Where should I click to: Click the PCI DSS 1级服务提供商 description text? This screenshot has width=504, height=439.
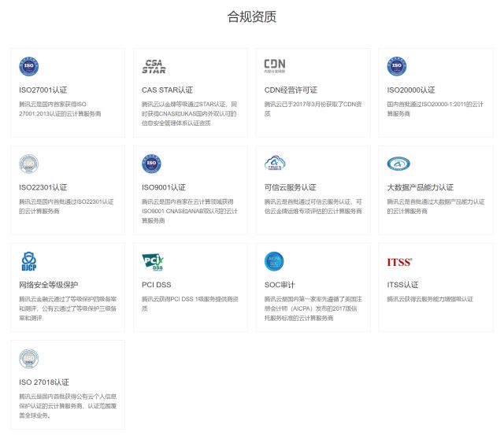click(190, 304)
